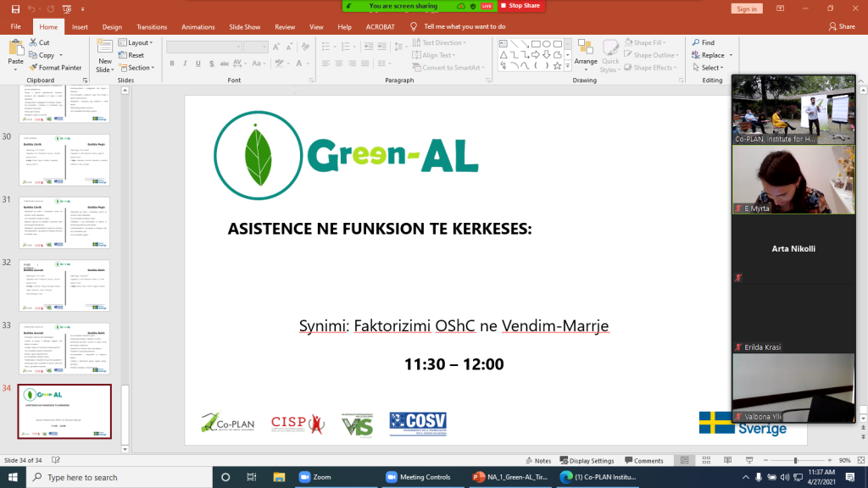
Task: Expand the font name combo box
Action: coord(238,47)
